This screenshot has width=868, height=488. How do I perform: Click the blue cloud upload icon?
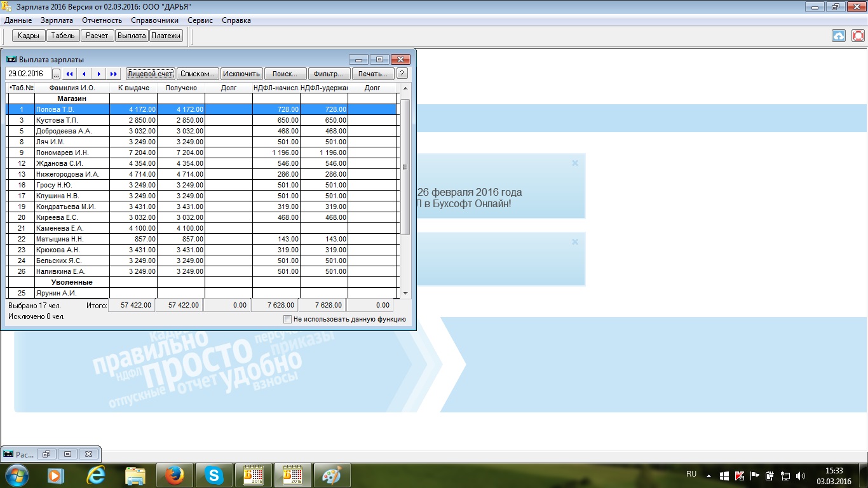tap(839, 36)
